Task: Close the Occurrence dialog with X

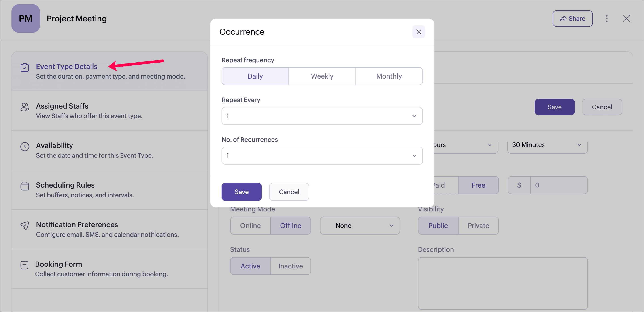Action: click(x=419, y=32)
